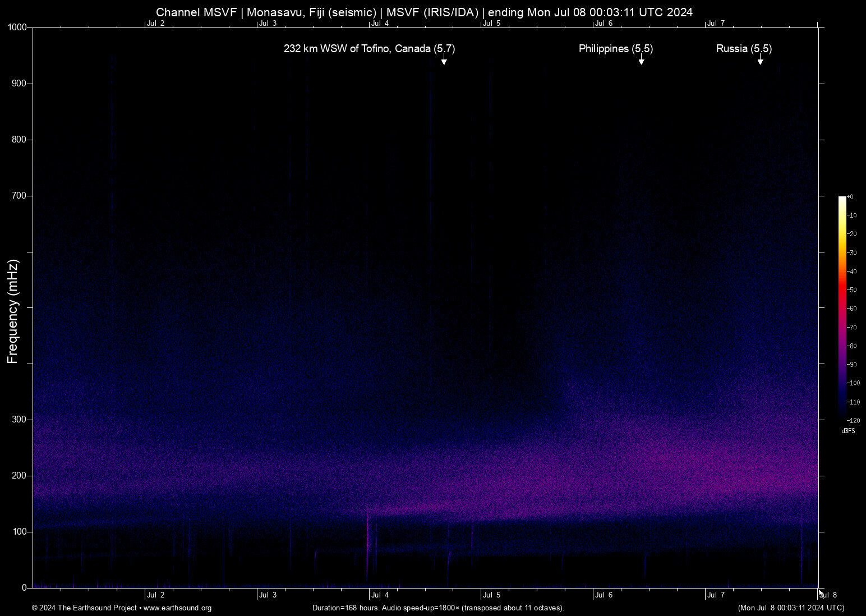
Task: Select the Jul 4 date label on bottom axis
Action: coord(379,595)
